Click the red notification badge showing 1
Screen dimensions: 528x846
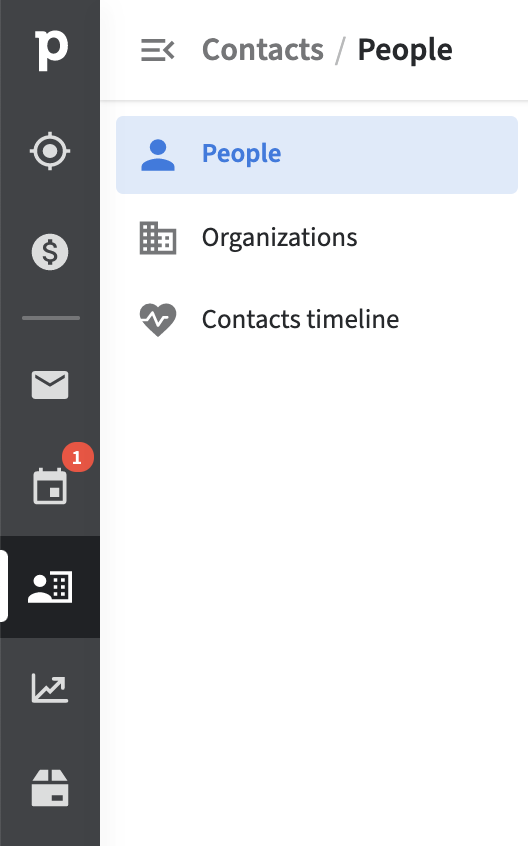click(x=78, y=458)
